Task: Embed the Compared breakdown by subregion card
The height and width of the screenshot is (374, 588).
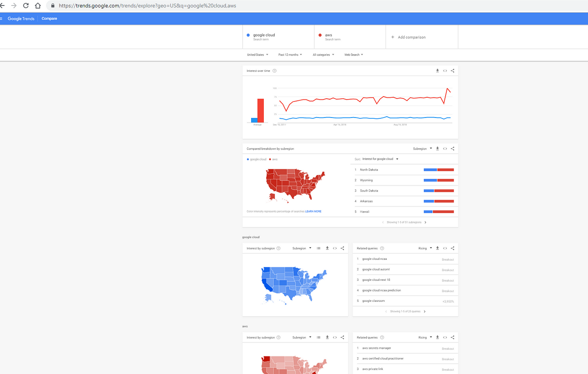Action: pyautogui.click(x=445, y=149)
